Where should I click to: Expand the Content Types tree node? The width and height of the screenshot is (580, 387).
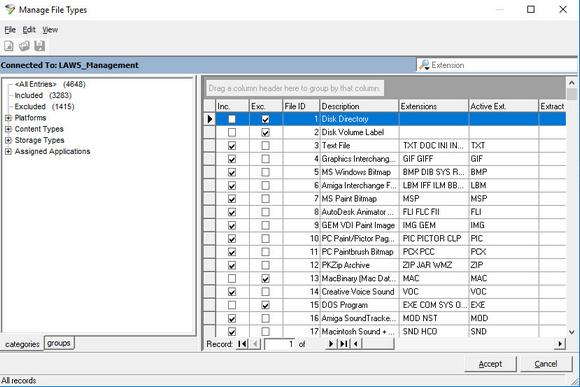click(x=8, y=129)
